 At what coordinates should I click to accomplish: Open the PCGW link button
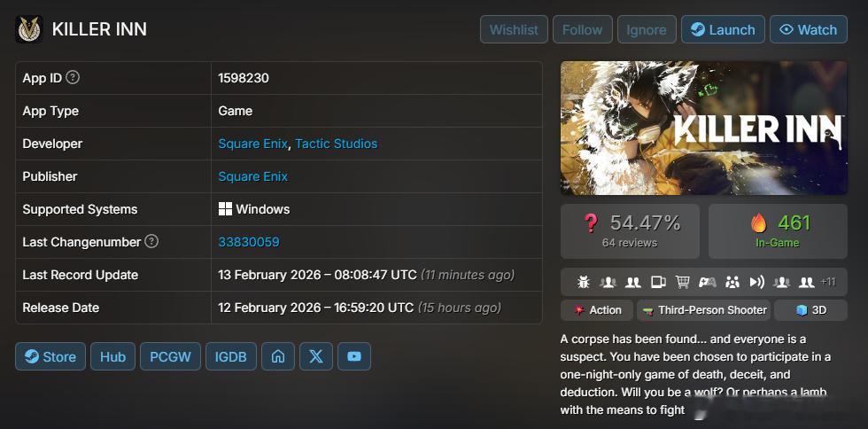coord(170,356)
